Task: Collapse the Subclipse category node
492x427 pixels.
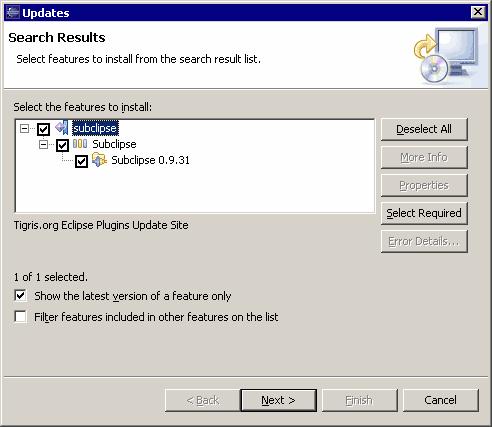Action: tap(43, 144)
